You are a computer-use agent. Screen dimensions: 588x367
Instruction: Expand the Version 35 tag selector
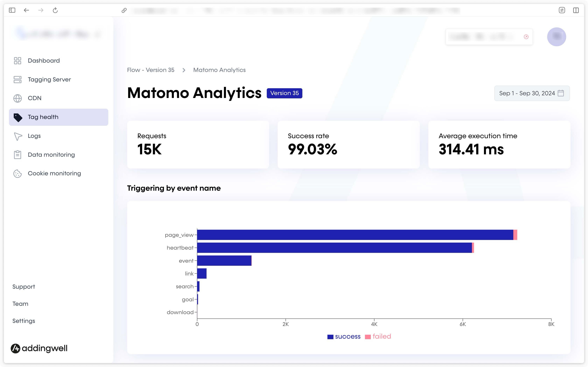tap(284, 93)
